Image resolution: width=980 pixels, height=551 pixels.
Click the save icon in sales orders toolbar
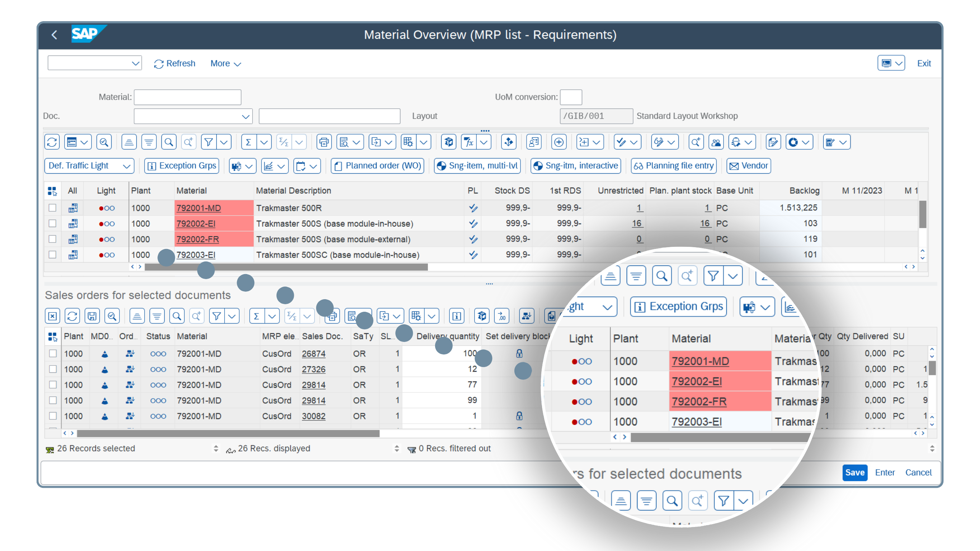92,316
